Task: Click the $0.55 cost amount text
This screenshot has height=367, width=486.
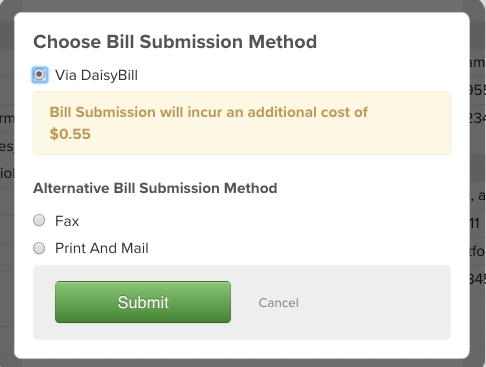Action: [x=70, y=134]
